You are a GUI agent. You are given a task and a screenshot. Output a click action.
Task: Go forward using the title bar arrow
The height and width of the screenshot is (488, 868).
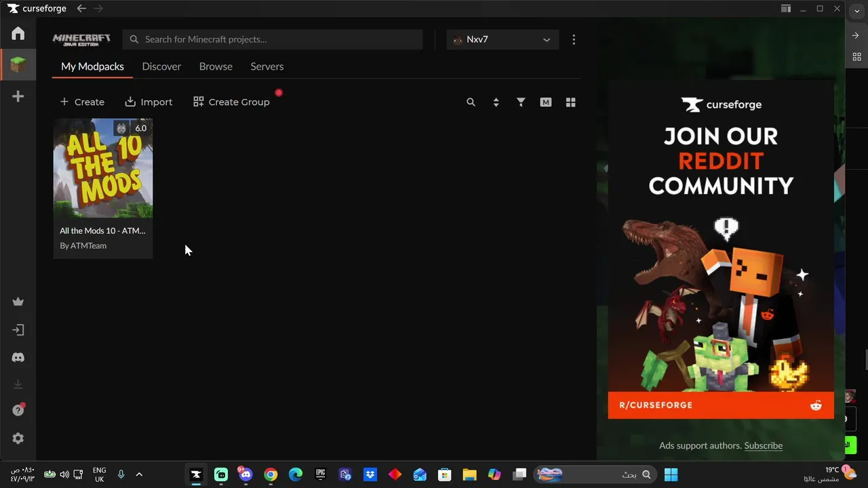(x=98, y=9)
